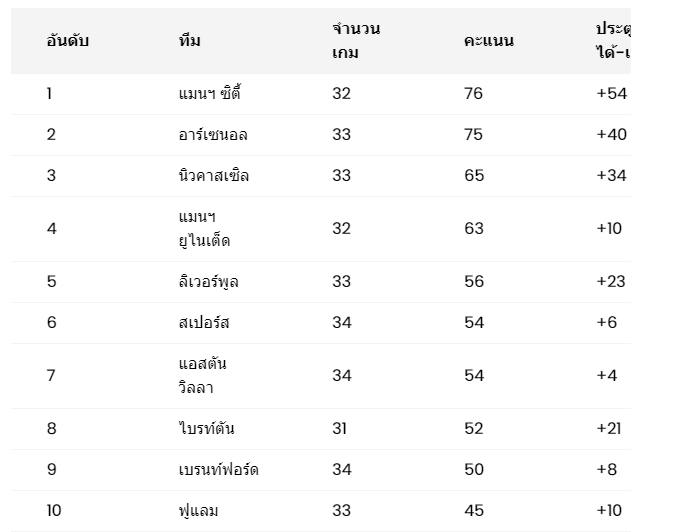Click the อันดับ column header
Image resolution: width=684 pixels, height=532 pixels.
click(x=68, y=41)
